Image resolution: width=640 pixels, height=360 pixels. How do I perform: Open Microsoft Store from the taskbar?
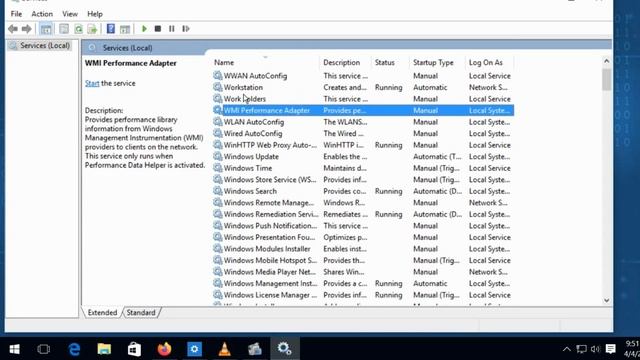pyautogui.click(x=134, y=349)
